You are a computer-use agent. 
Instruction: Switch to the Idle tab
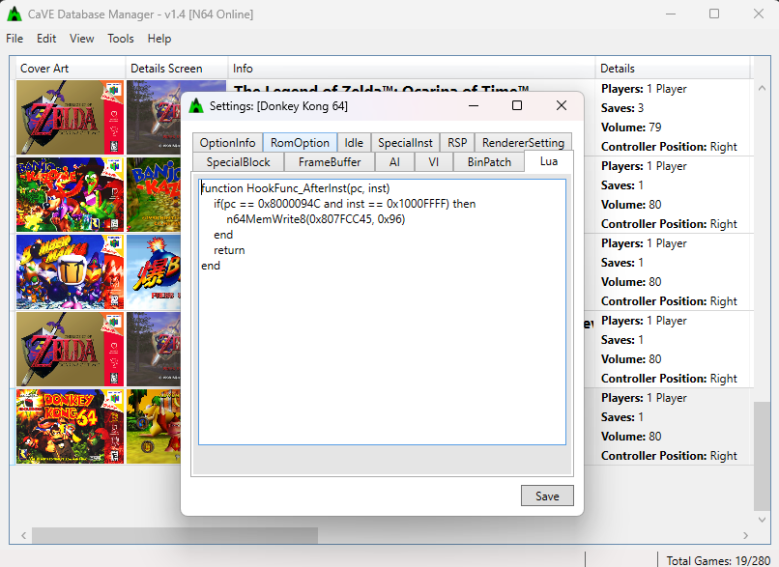click(x=354, y=143)
